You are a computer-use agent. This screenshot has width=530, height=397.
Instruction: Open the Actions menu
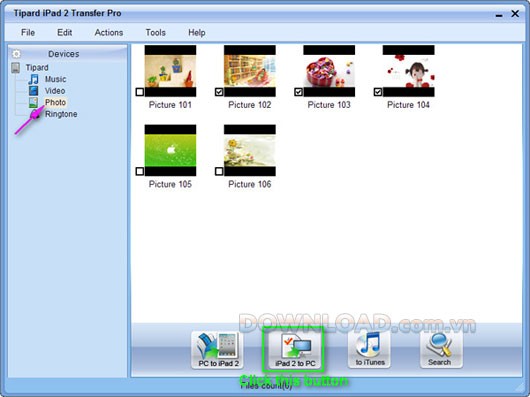109,33
